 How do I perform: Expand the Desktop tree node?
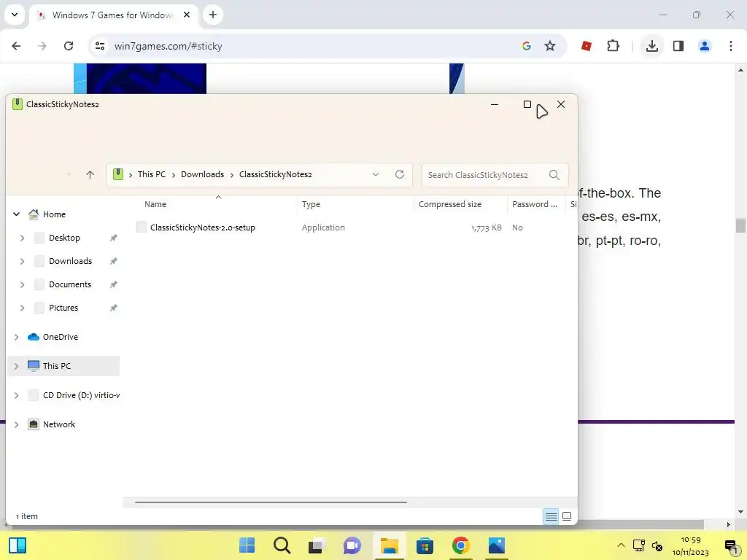coord(22,238)
